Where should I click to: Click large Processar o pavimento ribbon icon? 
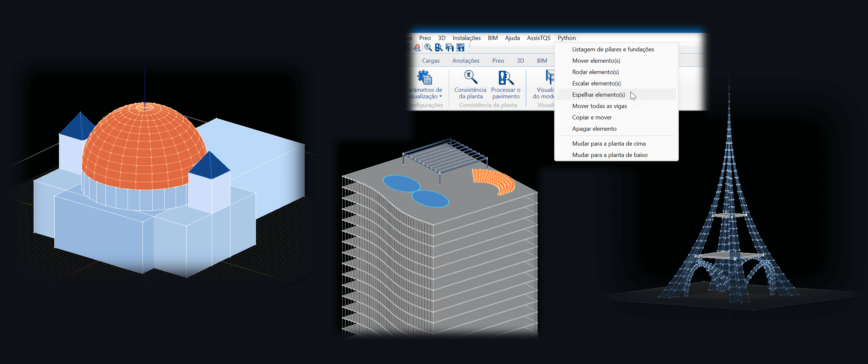[x=505, y=78]
